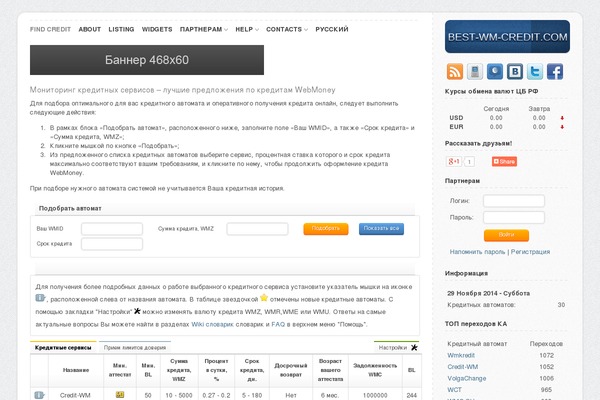
Task: Click the 1000000 debt value cell
Action: coord(375,395)
